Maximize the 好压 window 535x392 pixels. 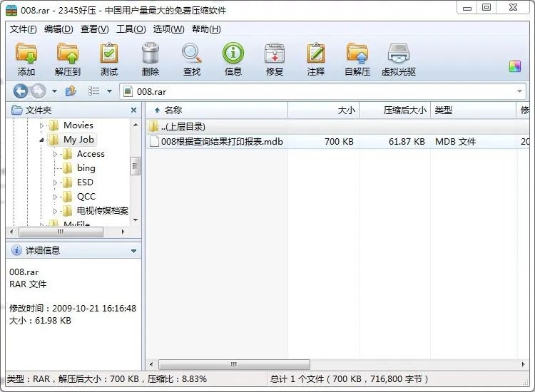tap(486, 7)
